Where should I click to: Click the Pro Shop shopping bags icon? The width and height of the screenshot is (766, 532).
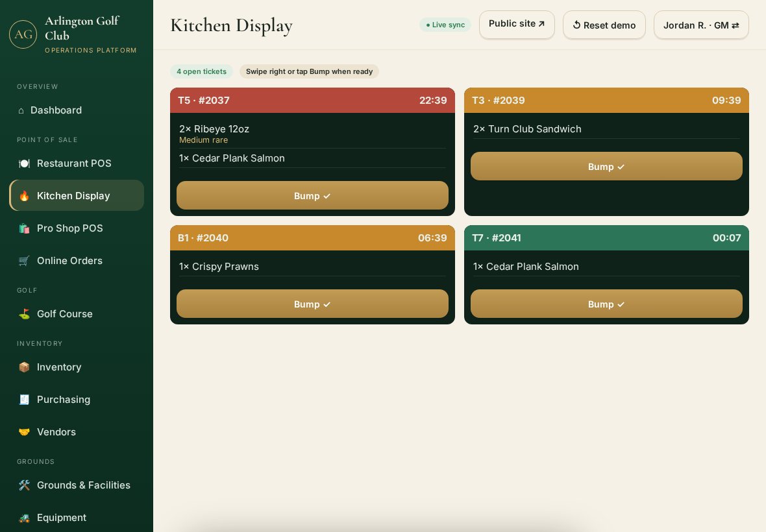pos(24,228)
